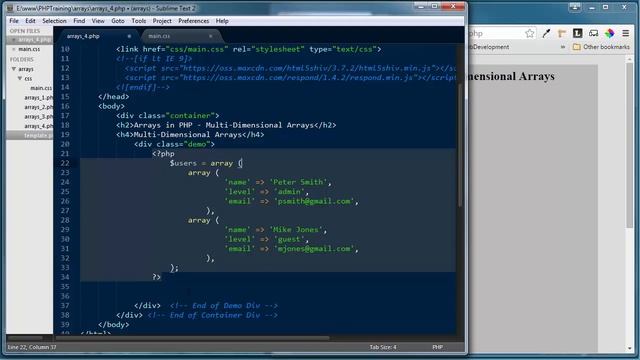
Task: Close the arrays_4.php tab with its dot
Action: 129,36
